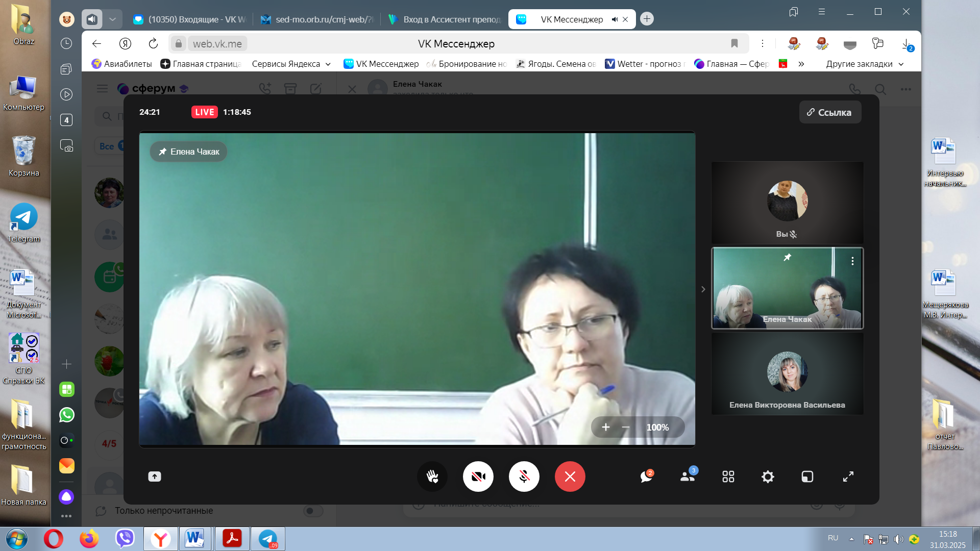Open WhatsApp in browser sidebar
Viewport: 980px width, 551px height.
click(x=66, y=415)
